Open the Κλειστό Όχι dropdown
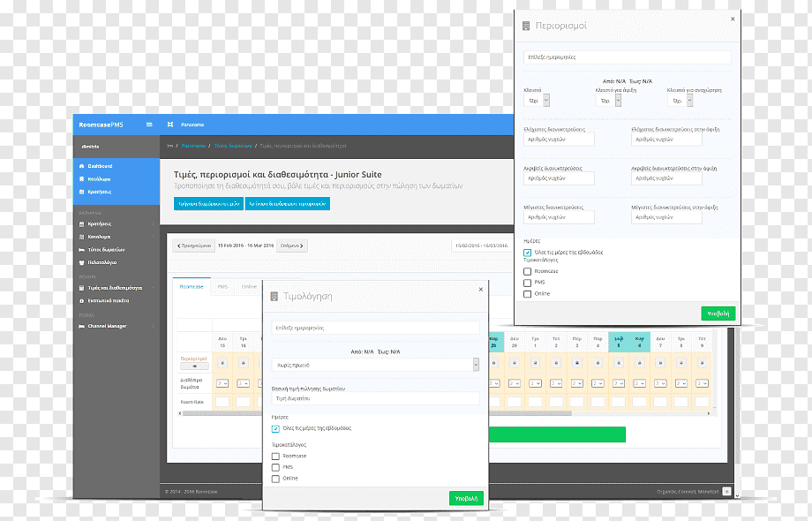812x521 pixels. point(537,101)
